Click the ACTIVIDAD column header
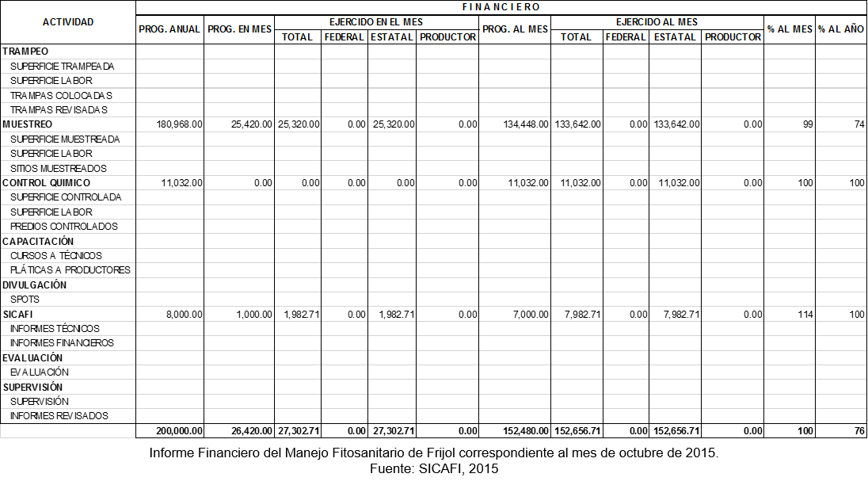The height and width of the screenshot is (485, 868). coord(68,22)
